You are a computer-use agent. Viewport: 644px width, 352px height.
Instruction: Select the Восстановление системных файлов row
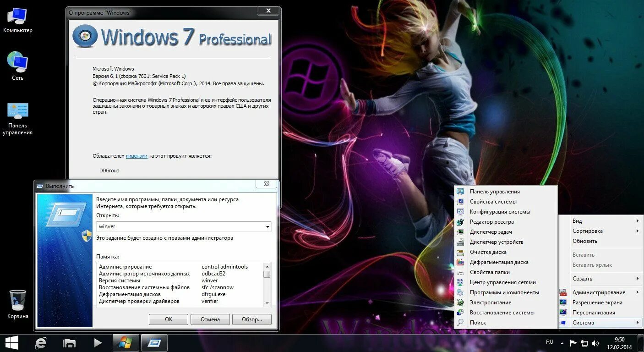click(180, 287)
